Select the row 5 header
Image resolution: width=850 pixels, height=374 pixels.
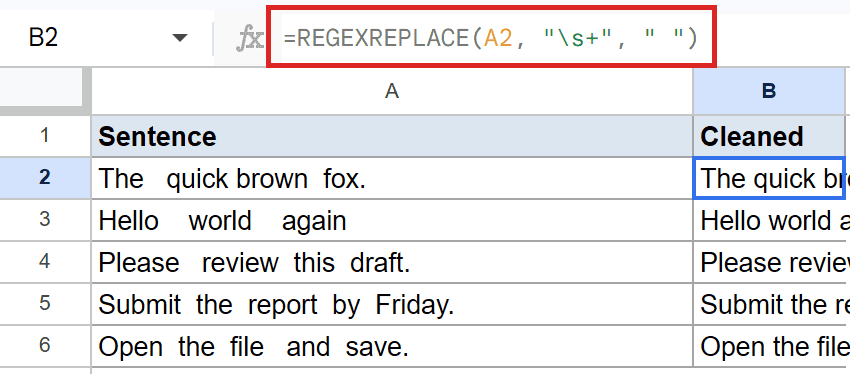[x=45, y=304]
